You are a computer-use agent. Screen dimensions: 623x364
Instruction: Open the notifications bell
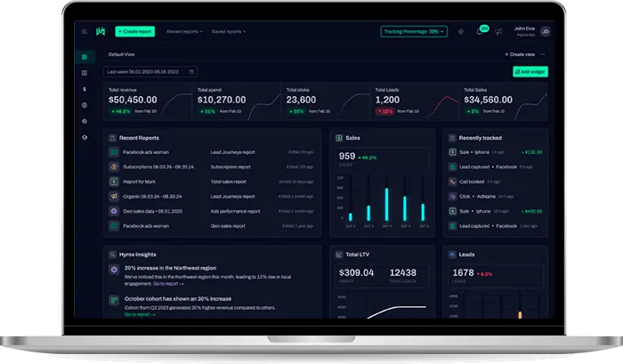click(480, 32)
